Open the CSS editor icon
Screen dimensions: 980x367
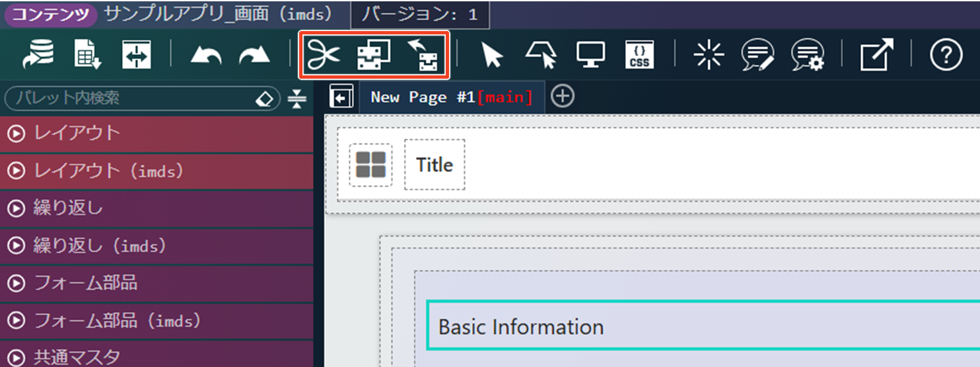click(639, 56)
